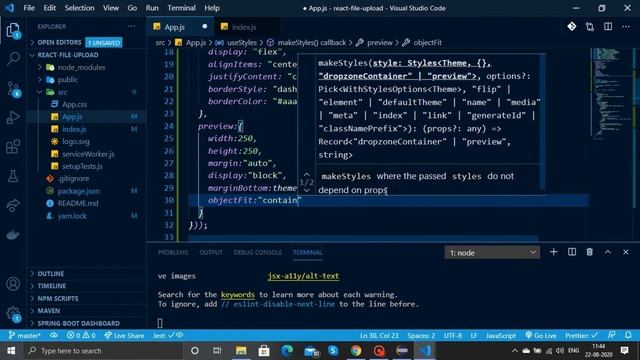Maximize the terminal panel with up chevron

point(608,252)
